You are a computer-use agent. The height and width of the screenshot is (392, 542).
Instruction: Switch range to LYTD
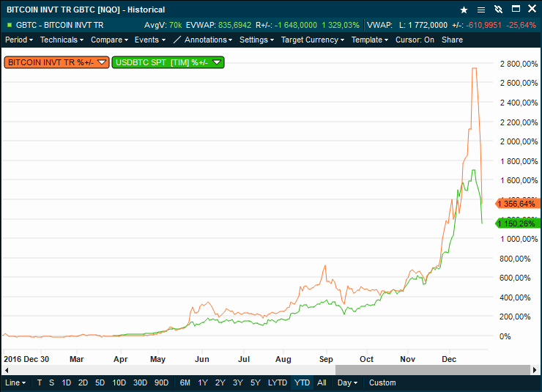(278, 382)
